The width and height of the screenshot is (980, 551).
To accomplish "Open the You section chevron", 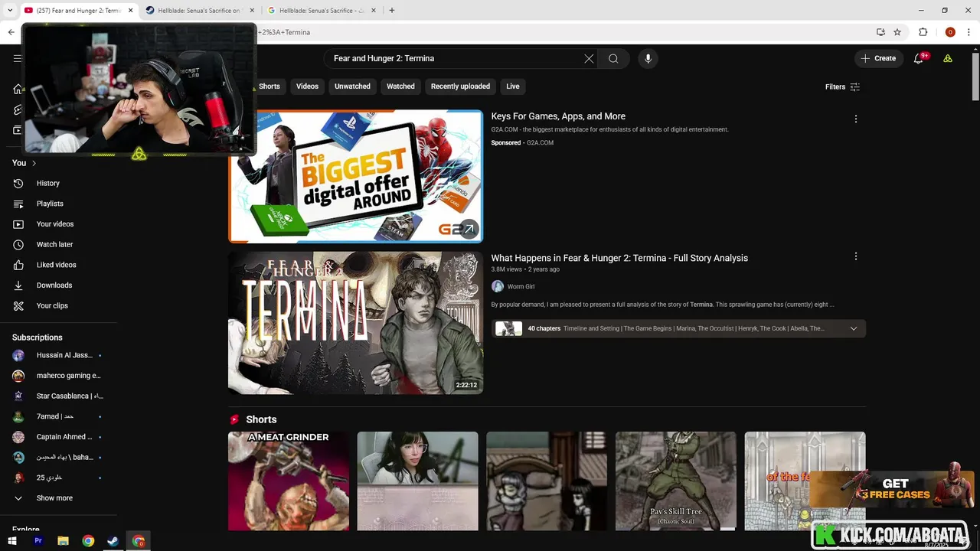I will [x=34, y=163].
